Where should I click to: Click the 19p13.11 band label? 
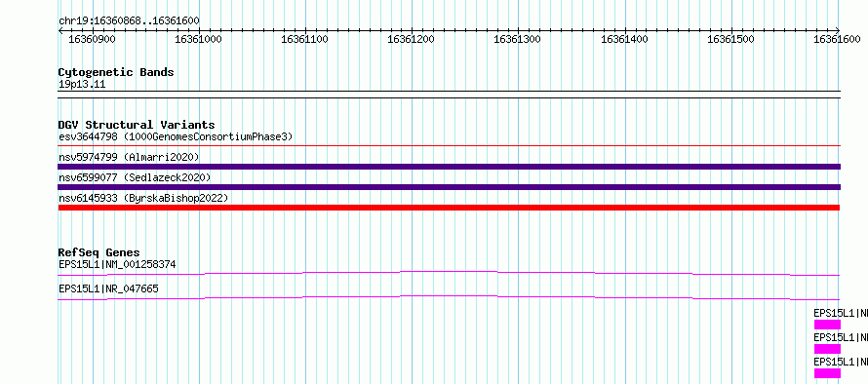tap(82, 84)
